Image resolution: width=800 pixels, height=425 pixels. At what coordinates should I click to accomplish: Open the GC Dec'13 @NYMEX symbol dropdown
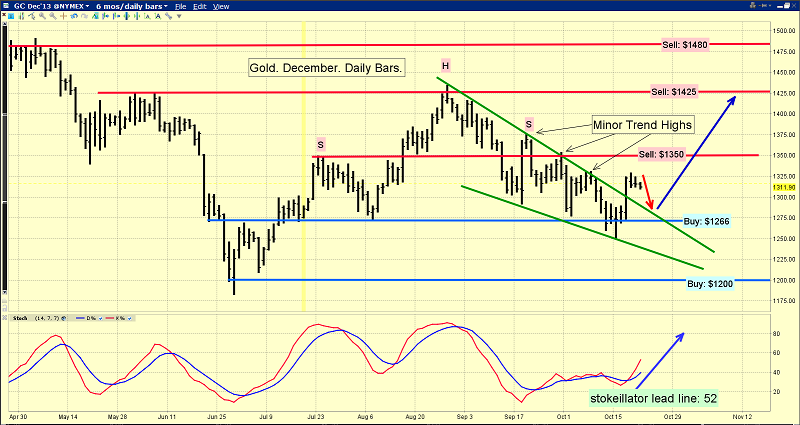52,7
